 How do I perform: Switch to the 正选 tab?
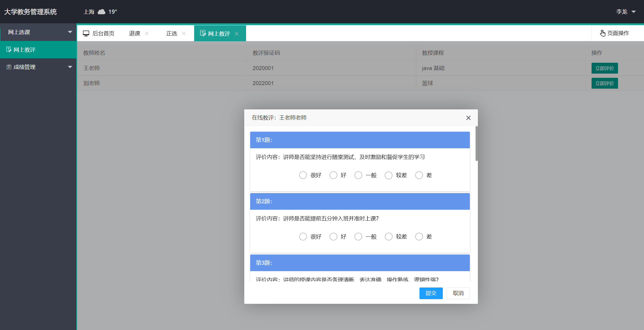tap(171, 33)
